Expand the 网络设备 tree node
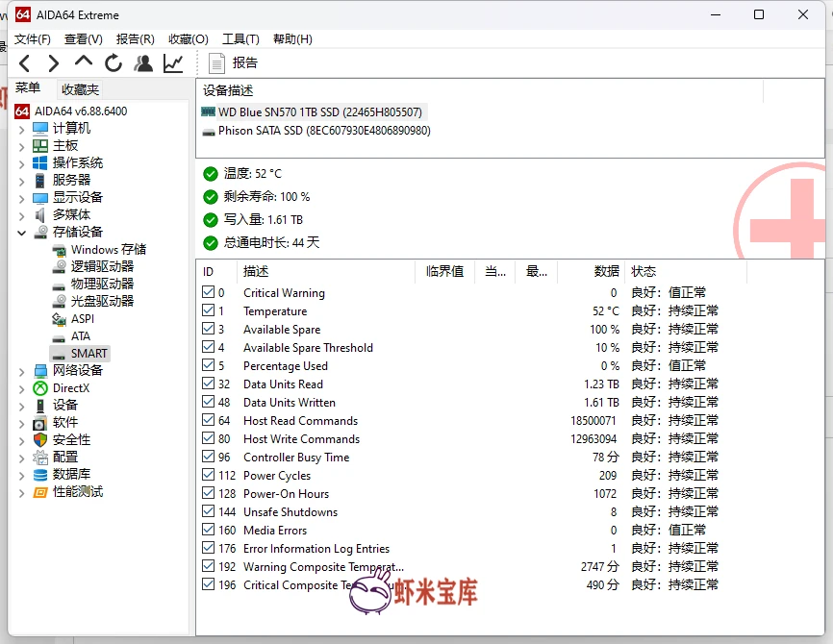Viewport: 833px width, 644px height. click(x=22, y=372)
